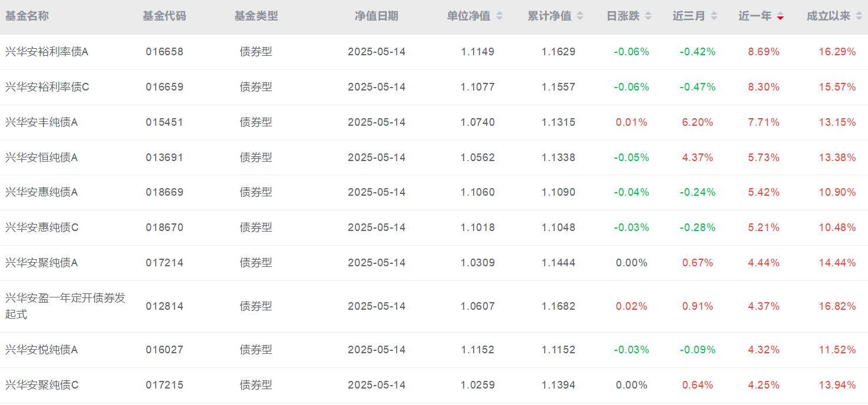Click since-inception return 16.82%

pyautogui.click(x=837, y=306)
